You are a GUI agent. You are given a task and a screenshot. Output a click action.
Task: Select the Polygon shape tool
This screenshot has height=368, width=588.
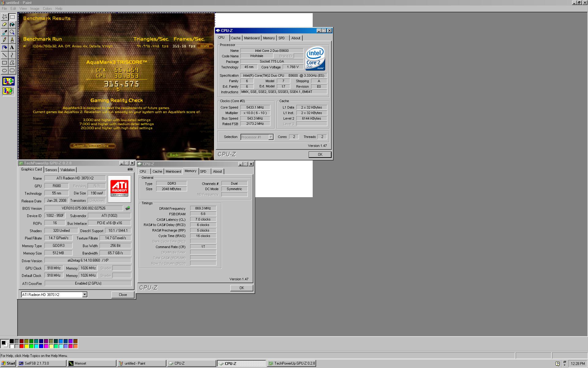click(12, 63)
